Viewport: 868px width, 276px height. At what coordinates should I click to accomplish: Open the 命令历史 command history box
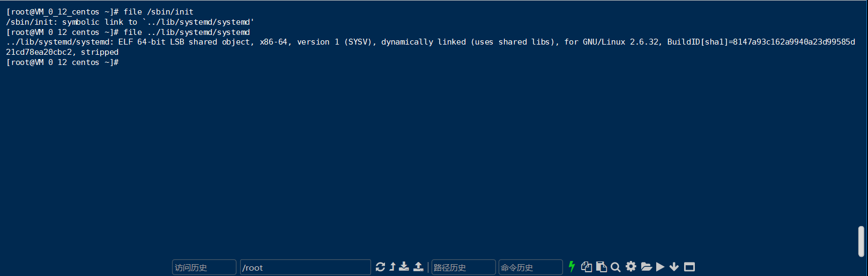point(531,267)
